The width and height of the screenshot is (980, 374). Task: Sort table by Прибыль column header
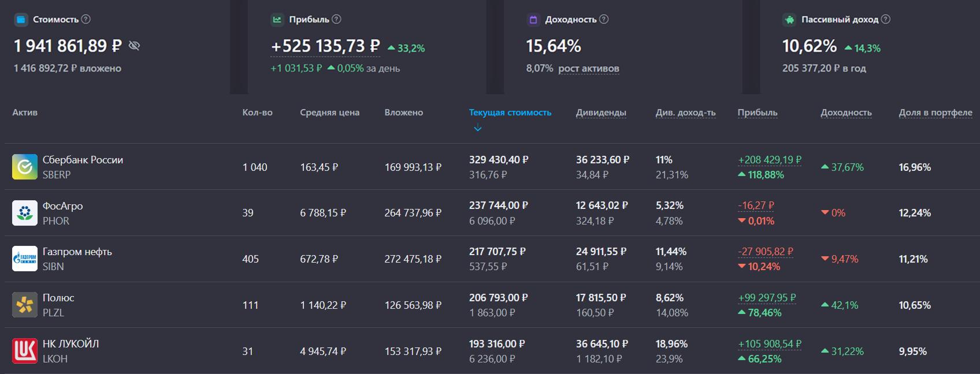758,113
